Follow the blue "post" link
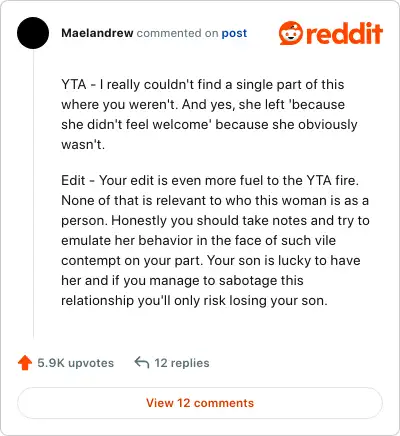This screenshot has width=400, height=436. [234, 33]
